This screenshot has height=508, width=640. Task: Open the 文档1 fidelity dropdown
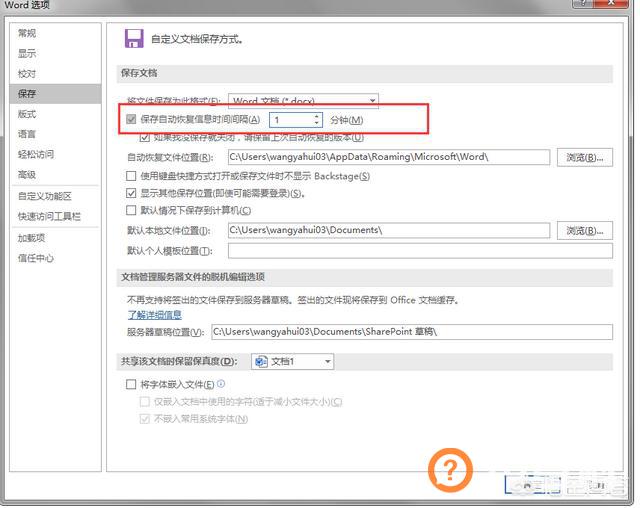coord(292,362)
